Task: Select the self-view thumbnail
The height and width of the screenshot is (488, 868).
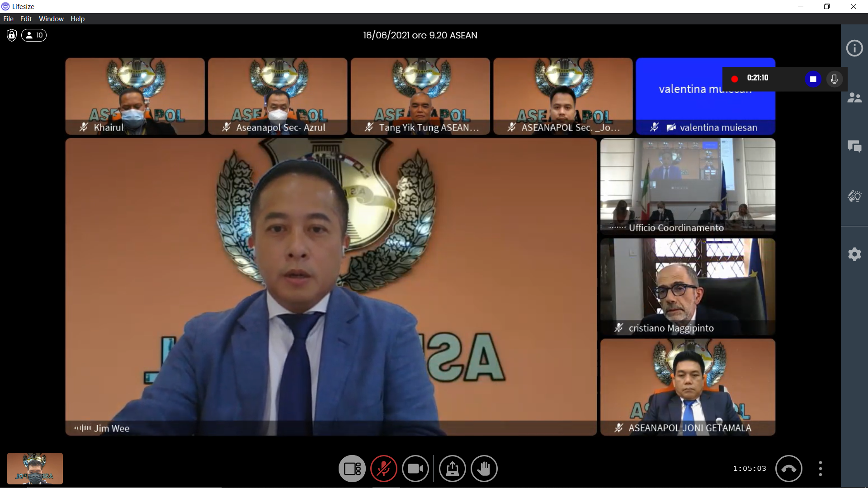Action: click(35, 469)
